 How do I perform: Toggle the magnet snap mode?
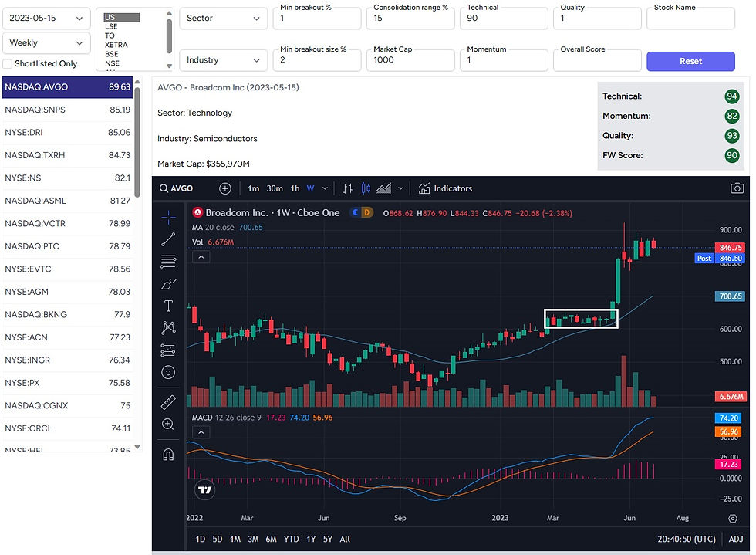[x=168, y=455]
